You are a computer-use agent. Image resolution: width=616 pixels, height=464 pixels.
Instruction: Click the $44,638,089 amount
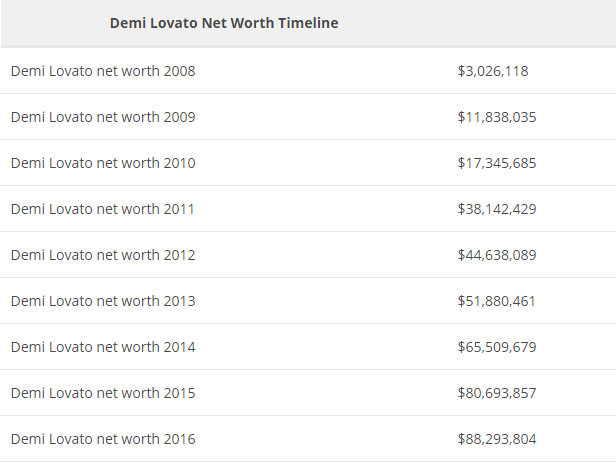coord(497,255)
